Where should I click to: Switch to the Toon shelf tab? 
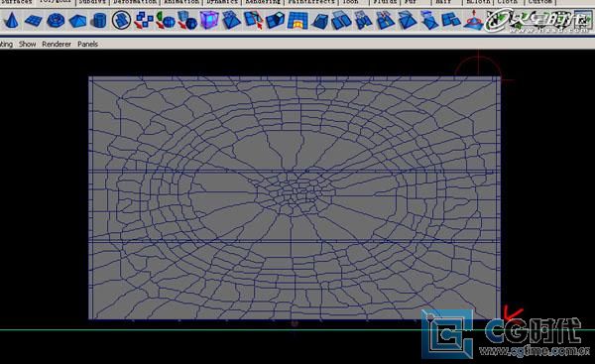pyautogui.click(x=352, y=2)
